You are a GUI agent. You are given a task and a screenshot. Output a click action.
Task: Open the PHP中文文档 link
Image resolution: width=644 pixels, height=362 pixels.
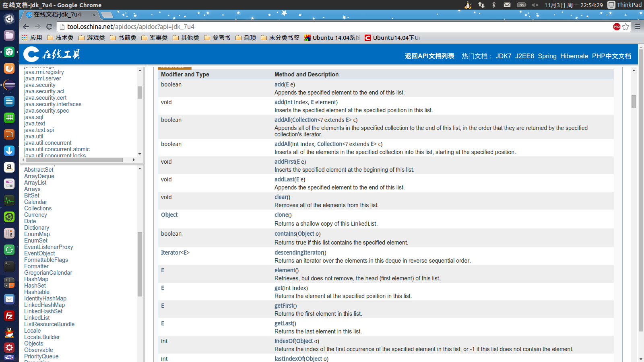pyautogui.click(x=611, y=56)
